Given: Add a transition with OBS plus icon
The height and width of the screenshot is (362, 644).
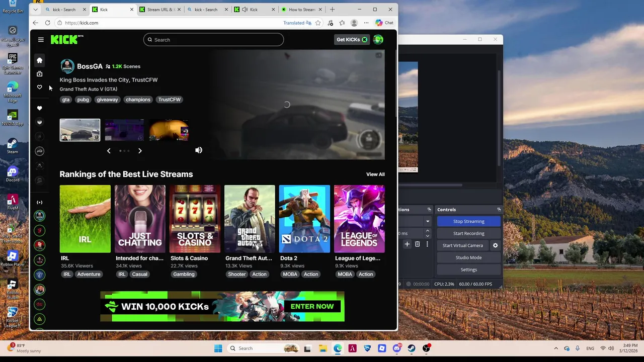Looking at the screenshot, I should click(407, 244).
